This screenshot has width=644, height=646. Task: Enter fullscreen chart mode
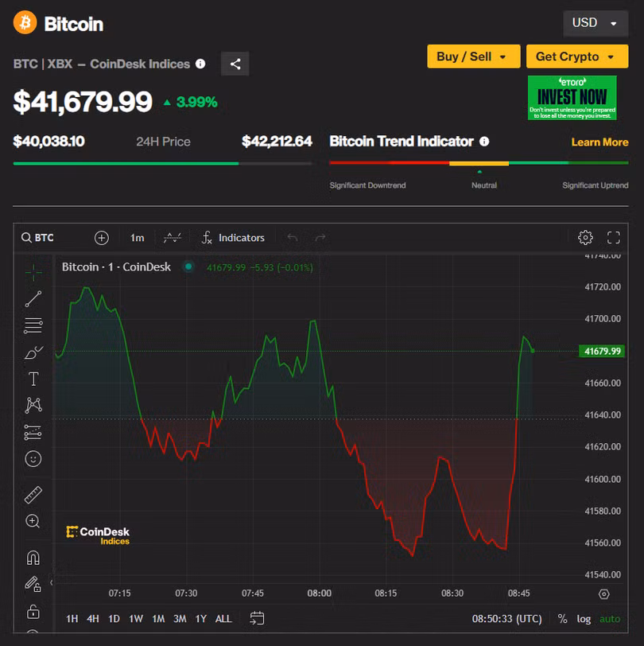[613, 237]
